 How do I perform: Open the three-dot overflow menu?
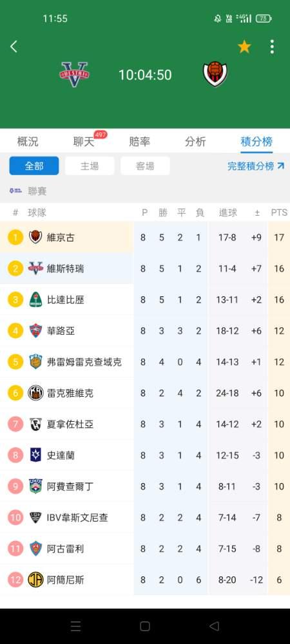tap(272, 47)
